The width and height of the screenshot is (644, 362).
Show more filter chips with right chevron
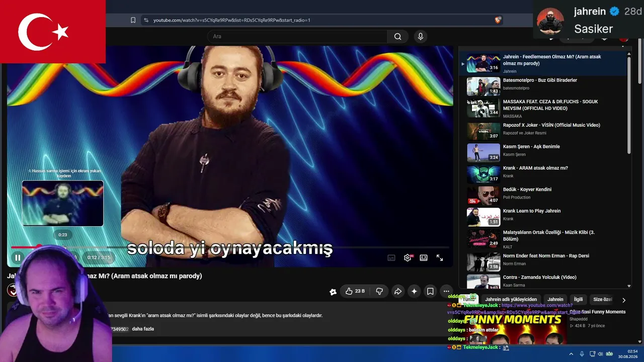pos(624,300)
